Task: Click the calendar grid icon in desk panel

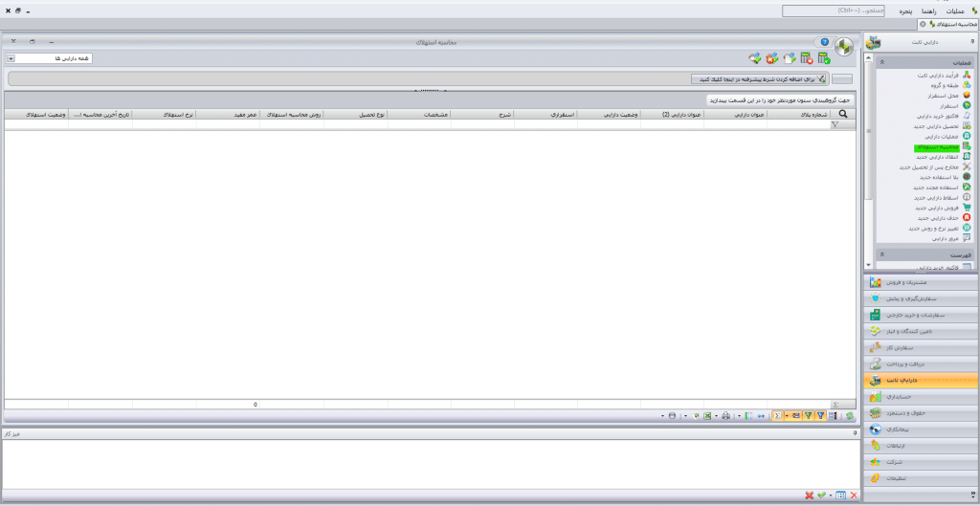Action: pyautogui.click(x=840, y=495)
